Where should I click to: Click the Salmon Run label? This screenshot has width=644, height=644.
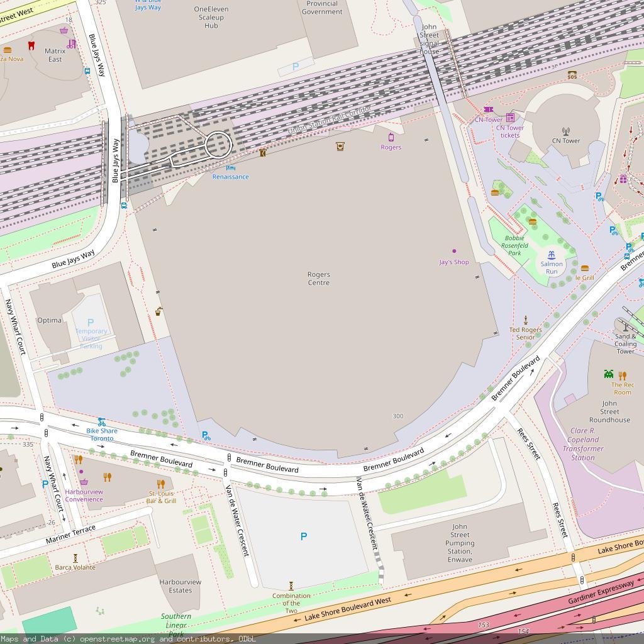point(552,268)
